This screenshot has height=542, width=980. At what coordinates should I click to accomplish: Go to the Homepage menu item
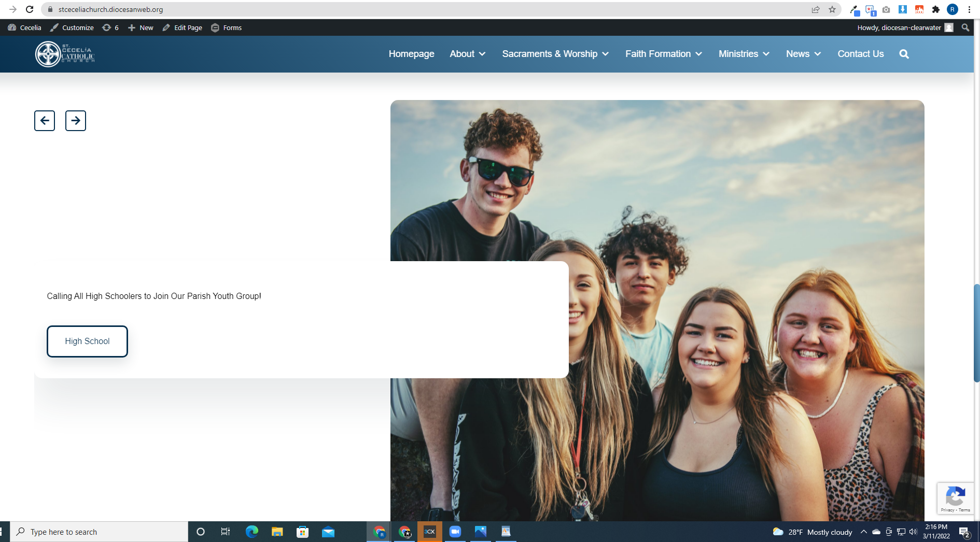[411, 54]
